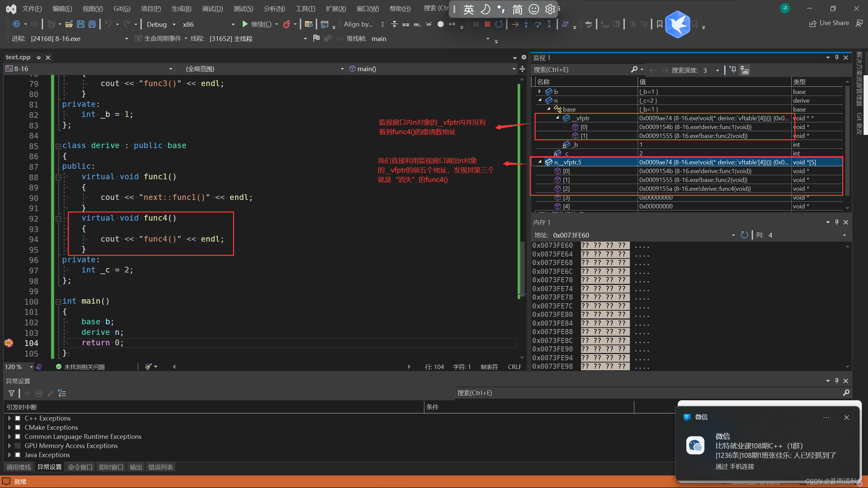This screenshot has height=488, width=868.
Task: Toggle the pin on text.cpp tab
Action: [38, 58]
